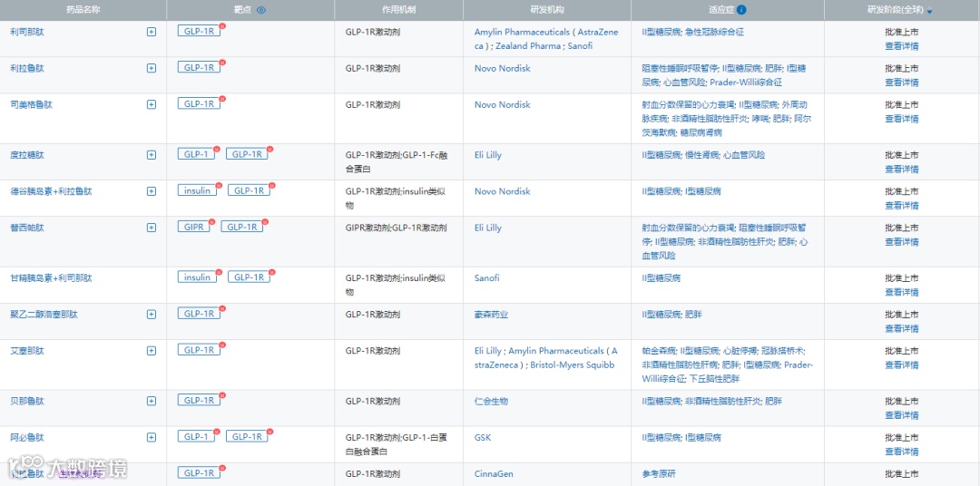The height and width of the screenshot is (486, 980).
Task: Open Sanofi link in 甘精胰岛素+利司那肽 row
Action: [487, 278]
